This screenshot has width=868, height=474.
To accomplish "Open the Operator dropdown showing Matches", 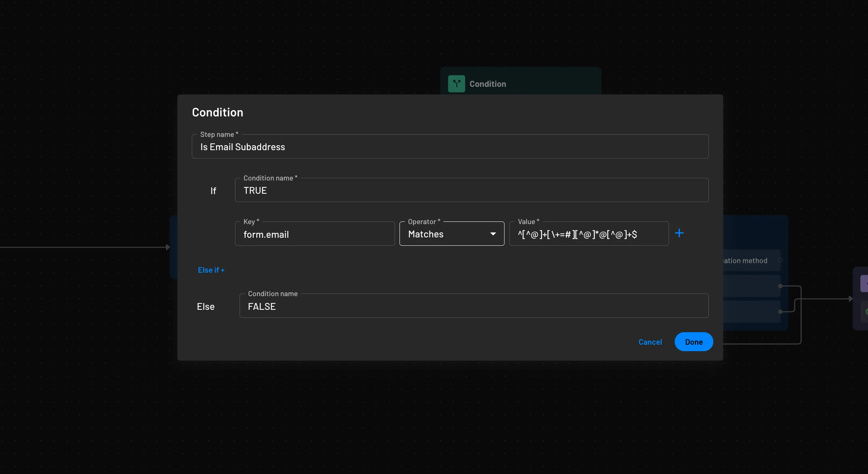I will pos(447,234).
